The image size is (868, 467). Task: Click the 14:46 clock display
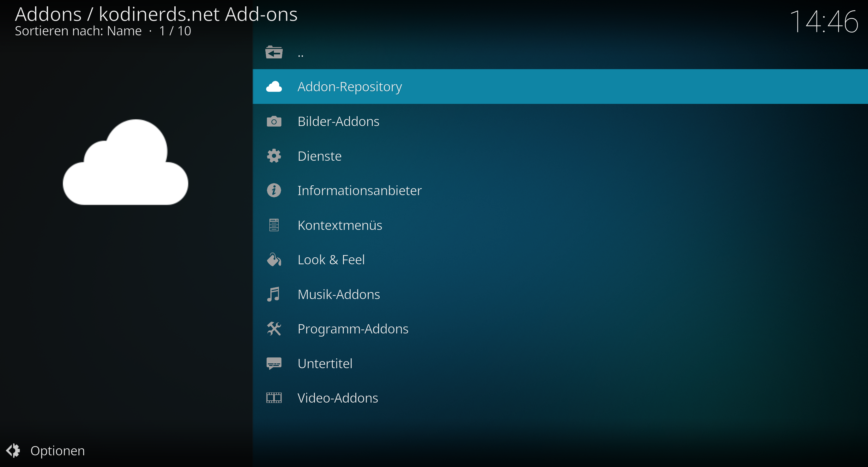coord(823,21)
